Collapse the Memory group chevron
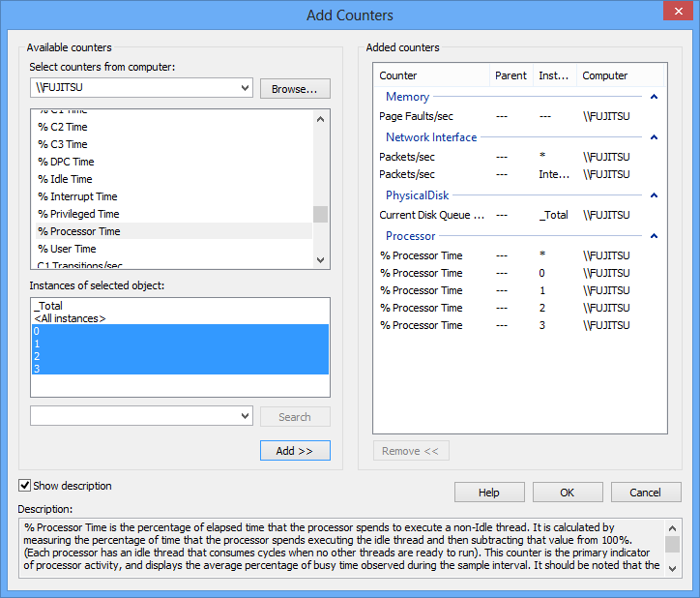The width and height of the screenshot is (700, 598). coord(655,97)
